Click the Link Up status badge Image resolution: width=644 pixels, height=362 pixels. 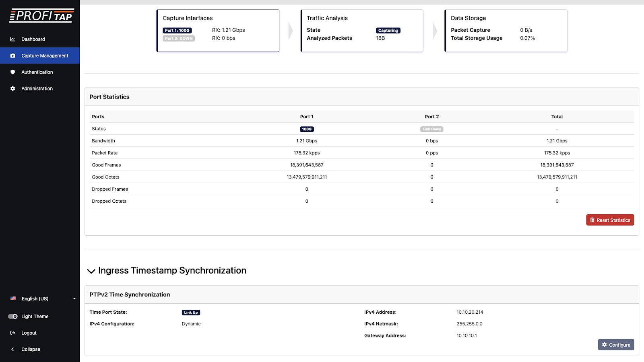[191, 313]
